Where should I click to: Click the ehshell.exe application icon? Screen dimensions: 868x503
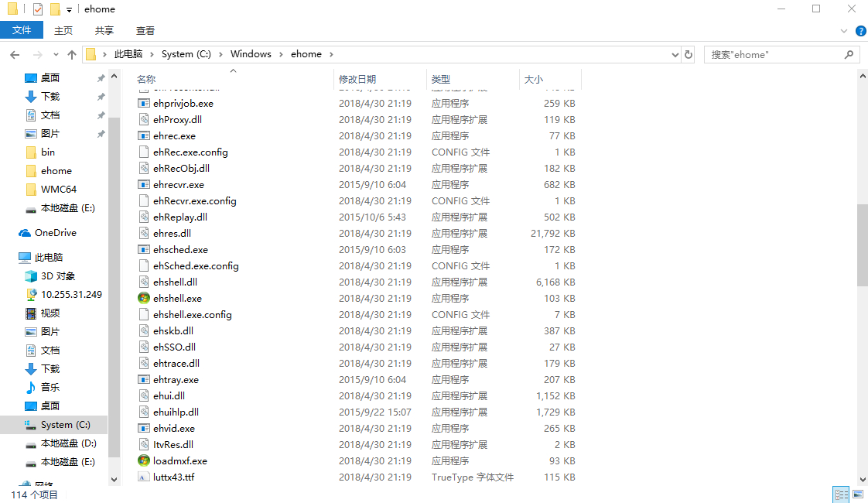144,298
